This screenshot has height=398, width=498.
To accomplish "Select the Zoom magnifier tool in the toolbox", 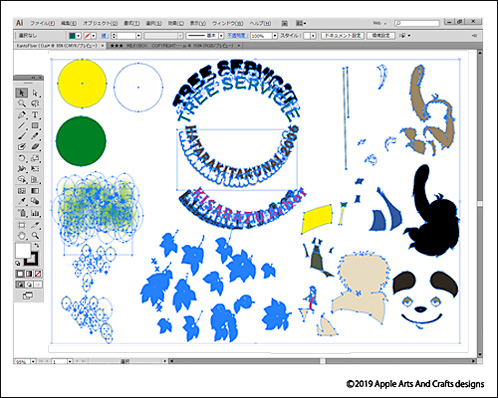I will pos(35,236).
